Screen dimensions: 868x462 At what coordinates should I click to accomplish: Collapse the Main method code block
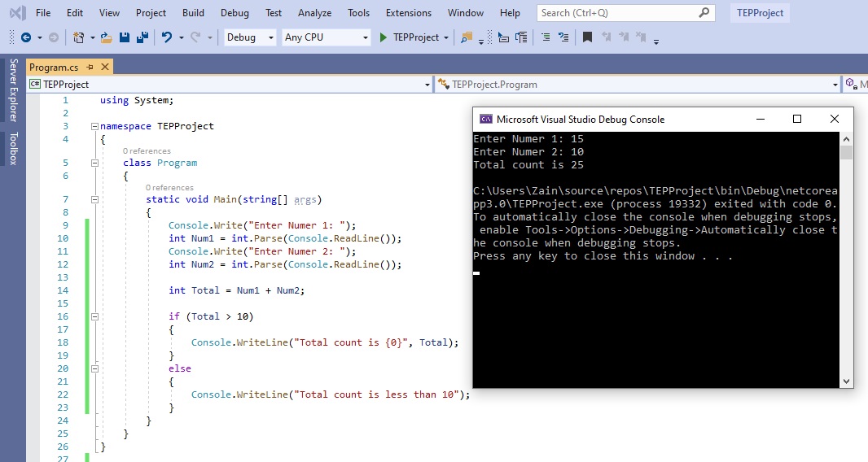(x=95, y=199)
